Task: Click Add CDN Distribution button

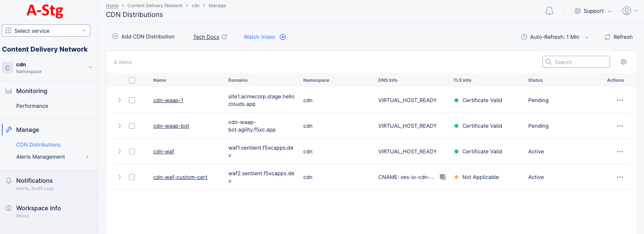Action: point(143,37)
